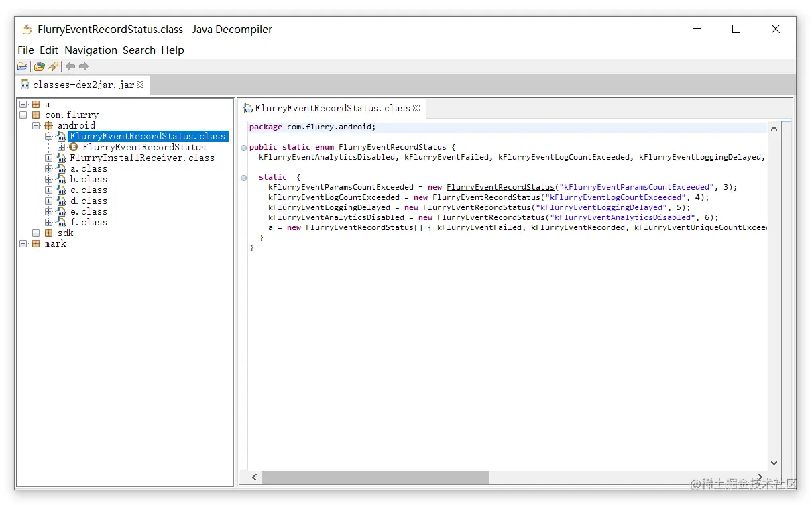Select the com.flurry package
The image size is (812, 505).
coord(72,115)
